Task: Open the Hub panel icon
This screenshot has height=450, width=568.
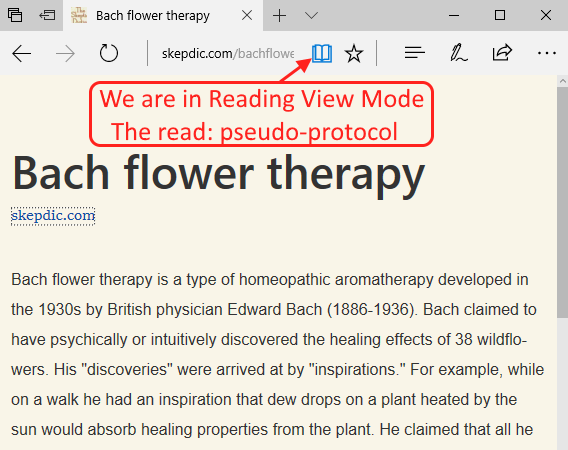Action: point(414,53)
